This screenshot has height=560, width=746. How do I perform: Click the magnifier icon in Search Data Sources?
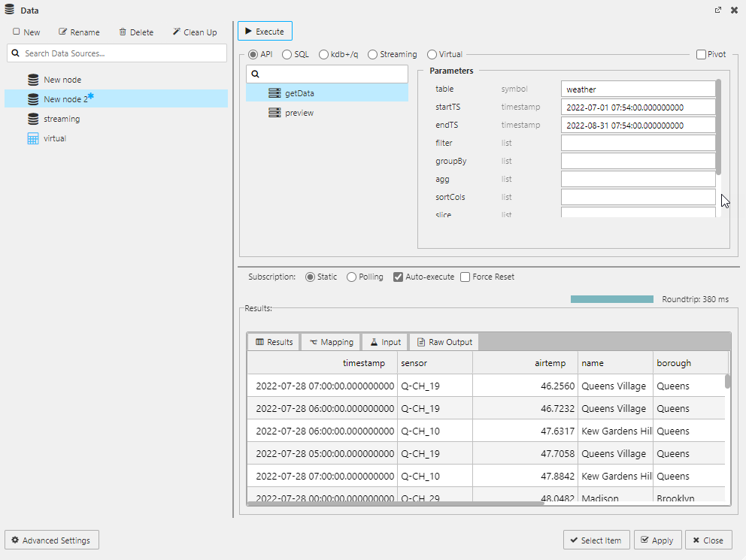[x=15, y=53]
